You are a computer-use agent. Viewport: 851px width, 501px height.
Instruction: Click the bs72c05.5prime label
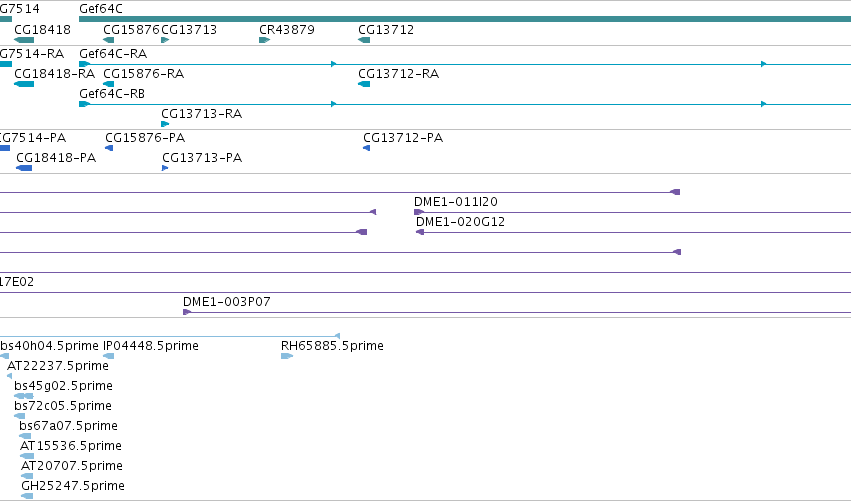(x=63, y=405)
